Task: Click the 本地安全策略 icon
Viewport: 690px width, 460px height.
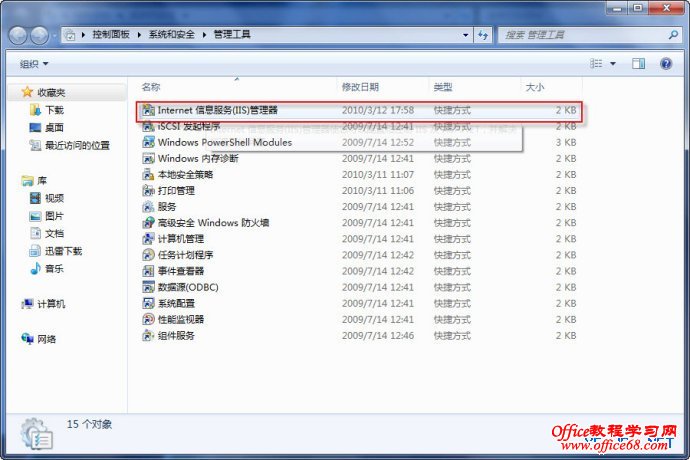Action: coord(149,174)
